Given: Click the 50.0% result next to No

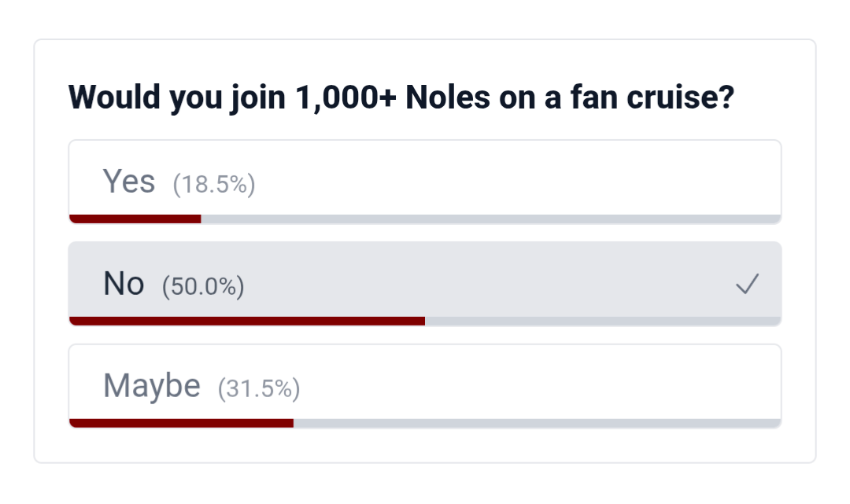Looking at the screenshot, I should click(203, 287).
